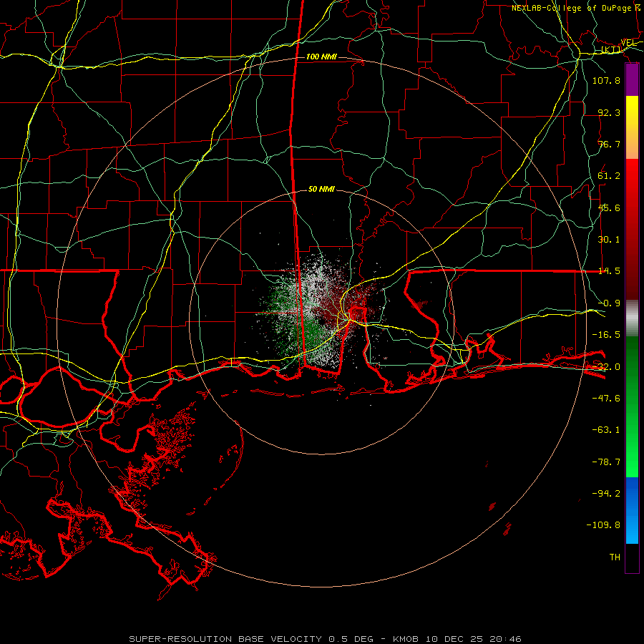Click the purple segment of the velocity color bar
Screen dimensions: 644x644
pyautogui.click(x=632, y=80)
